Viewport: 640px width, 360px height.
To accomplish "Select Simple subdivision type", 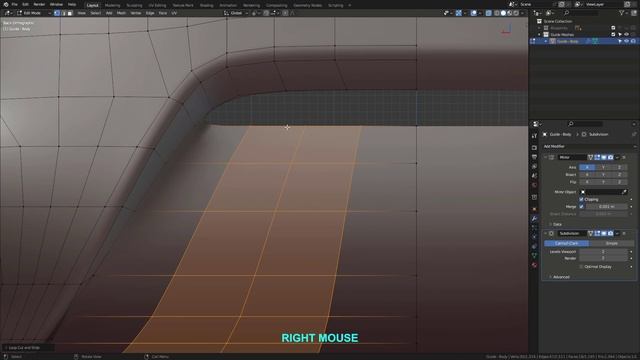I will [611, 243].
